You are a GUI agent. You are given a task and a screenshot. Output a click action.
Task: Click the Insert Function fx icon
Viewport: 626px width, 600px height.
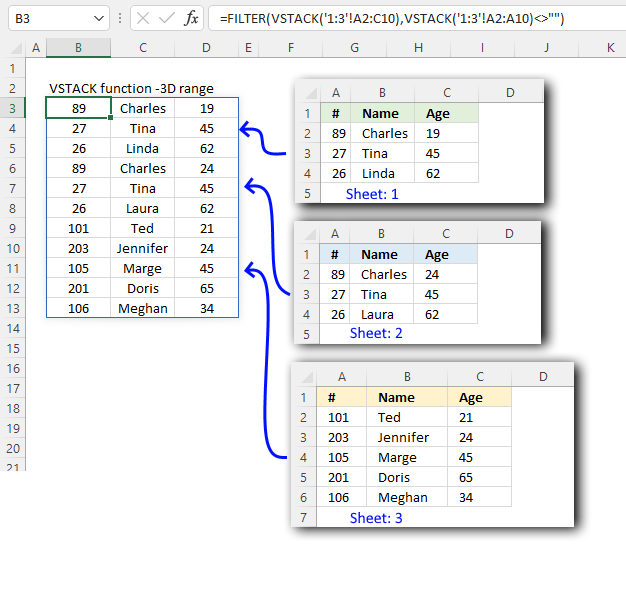pos(191,18)
